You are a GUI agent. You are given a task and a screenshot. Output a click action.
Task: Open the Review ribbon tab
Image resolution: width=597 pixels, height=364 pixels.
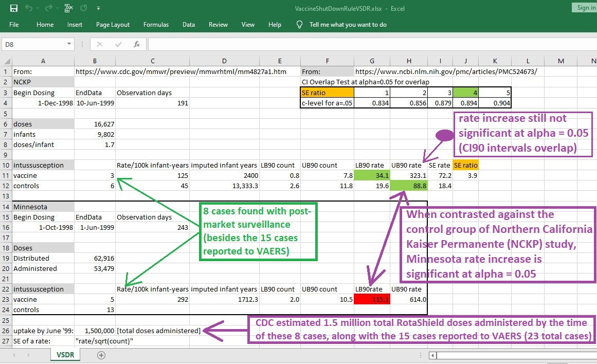[218, 25]
